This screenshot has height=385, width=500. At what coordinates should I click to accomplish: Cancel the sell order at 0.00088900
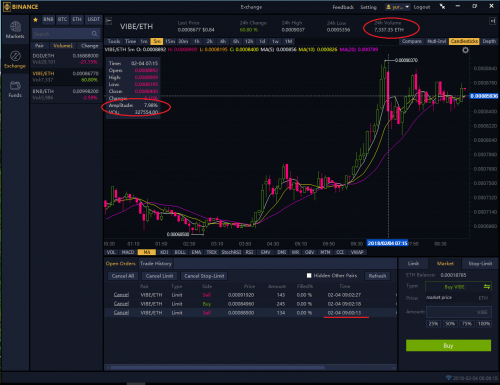(x=121, y=313)
